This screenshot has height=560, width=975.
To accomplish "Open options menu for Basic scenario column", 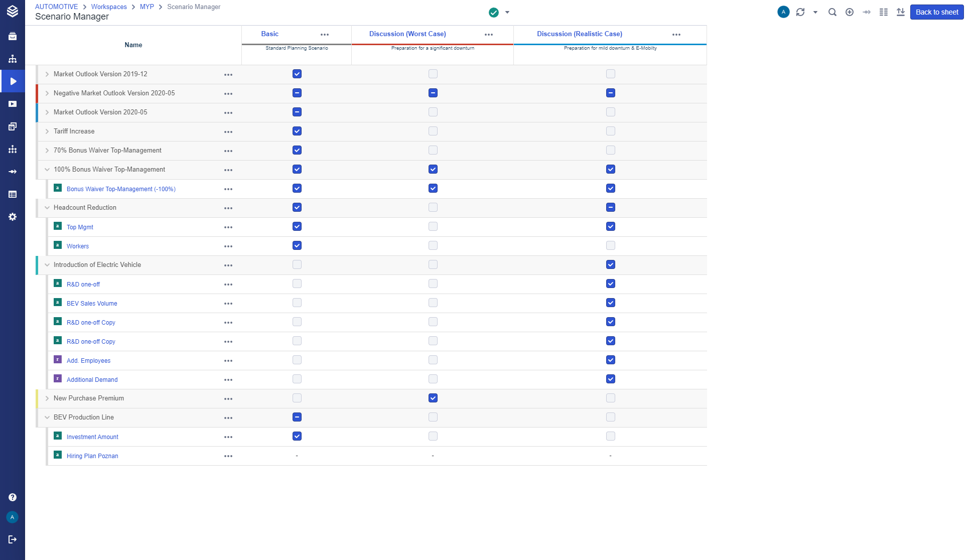I will (325, 35).
